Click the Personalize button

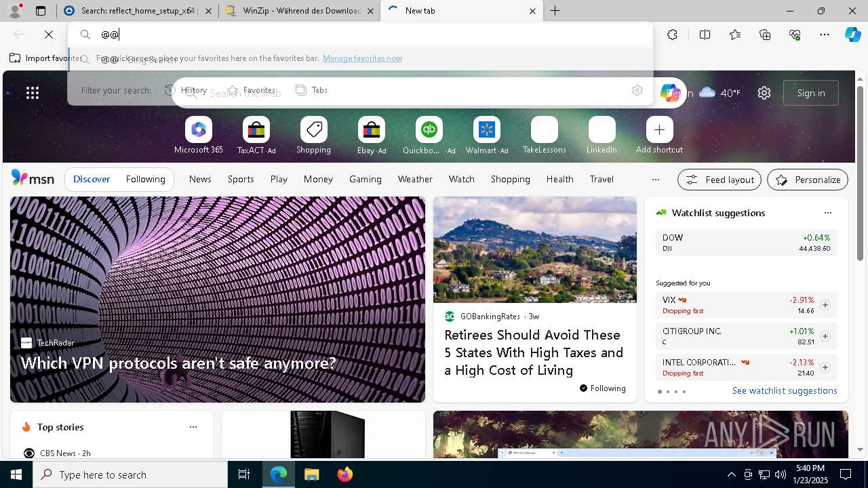pos(808,180)
